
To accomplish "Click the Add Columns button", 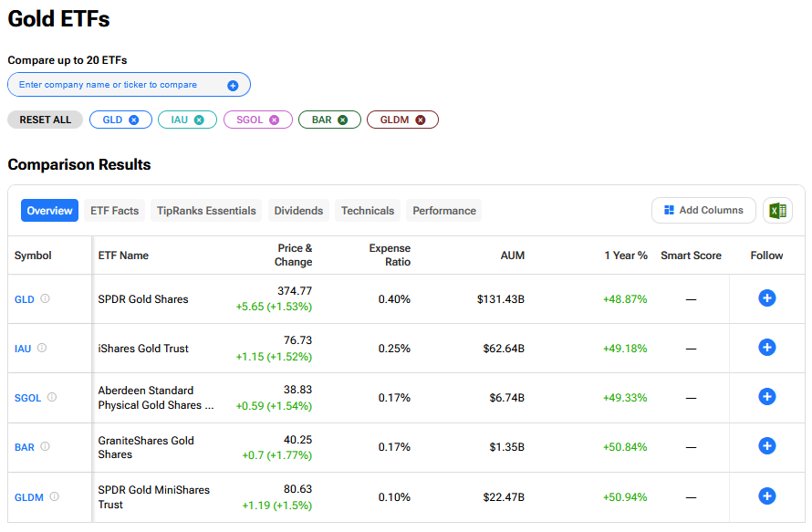I will click(x=703, y=211).
